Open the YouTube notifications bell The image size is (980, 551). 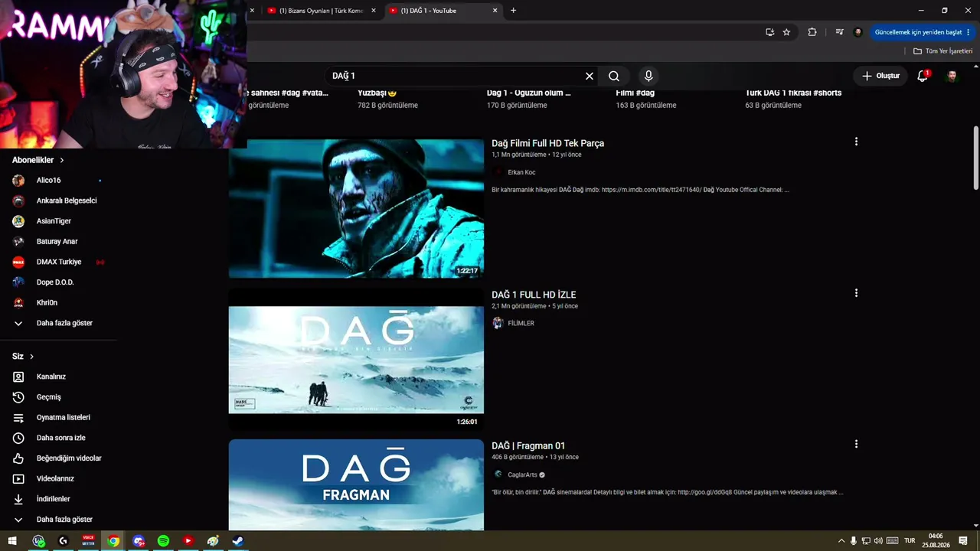[x=923, y=76]
